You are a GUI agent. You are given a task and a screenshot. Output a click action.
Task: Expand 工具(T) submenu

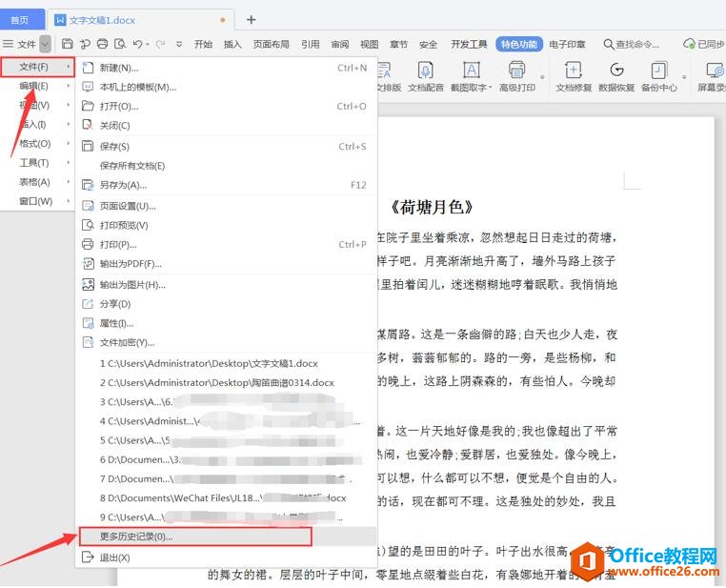37,163
